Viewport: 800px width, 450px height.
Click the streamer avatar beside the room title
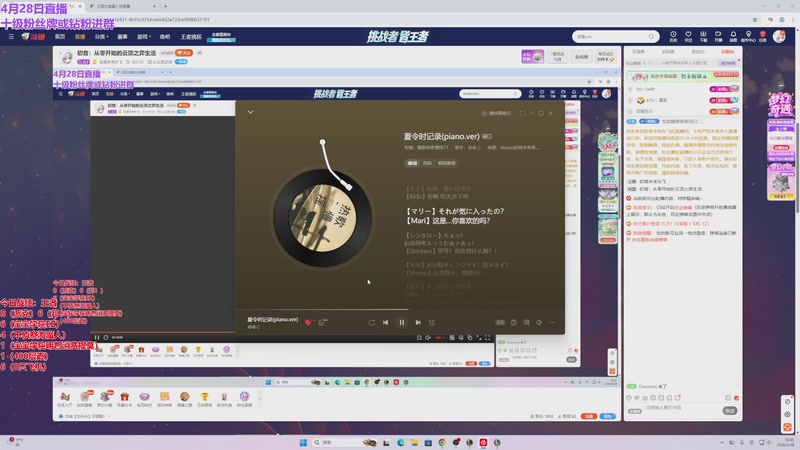(x=66, y=57)
